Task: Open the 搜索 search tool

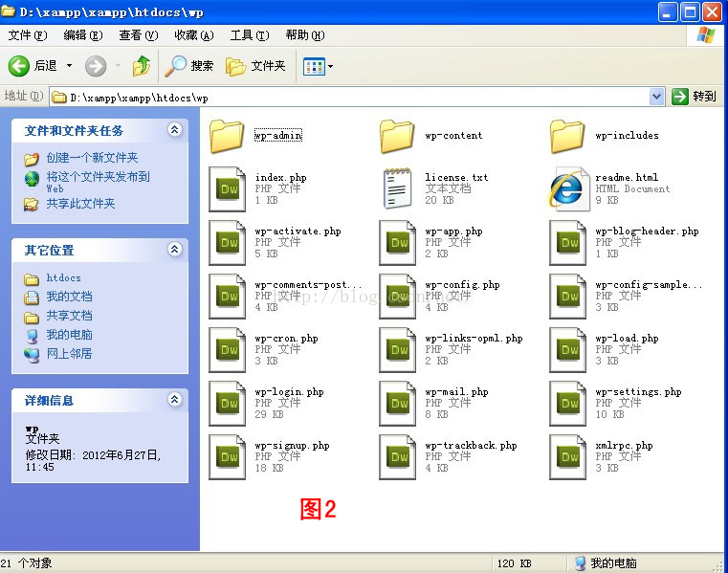Action: (189, 66)
